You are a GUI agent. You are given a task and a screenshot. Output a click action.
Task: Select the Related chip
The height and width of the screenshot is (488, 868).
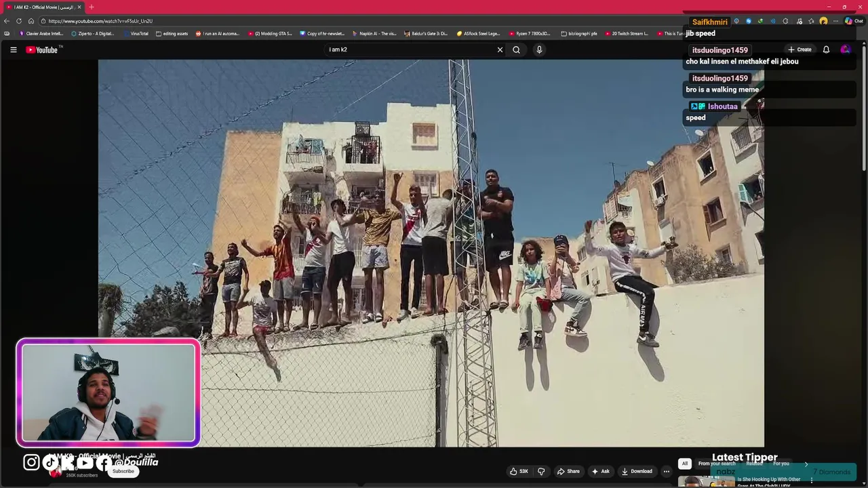[754, 464]
